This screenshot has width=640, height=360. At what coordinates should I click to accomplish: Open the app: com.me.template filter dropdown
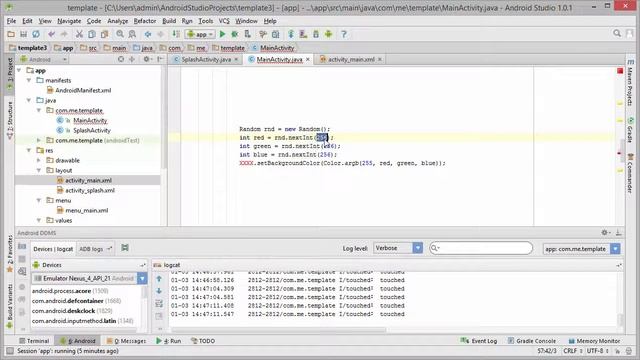pyautogui.click(x=582, y=249)
